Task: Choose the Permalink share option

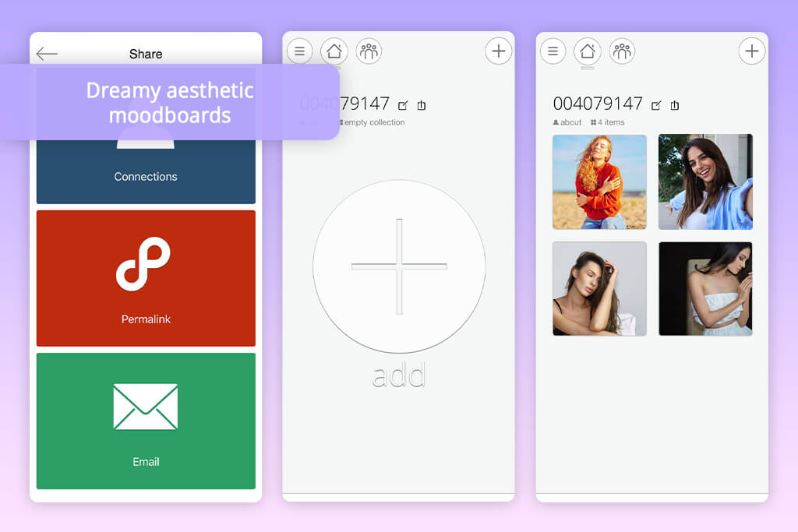Action: point(146,278)
